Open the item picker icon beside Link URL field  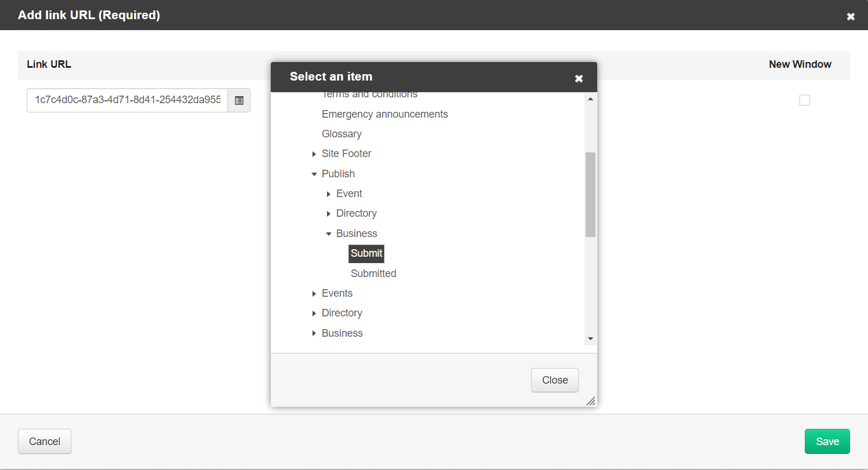click(x=239, y=100)
